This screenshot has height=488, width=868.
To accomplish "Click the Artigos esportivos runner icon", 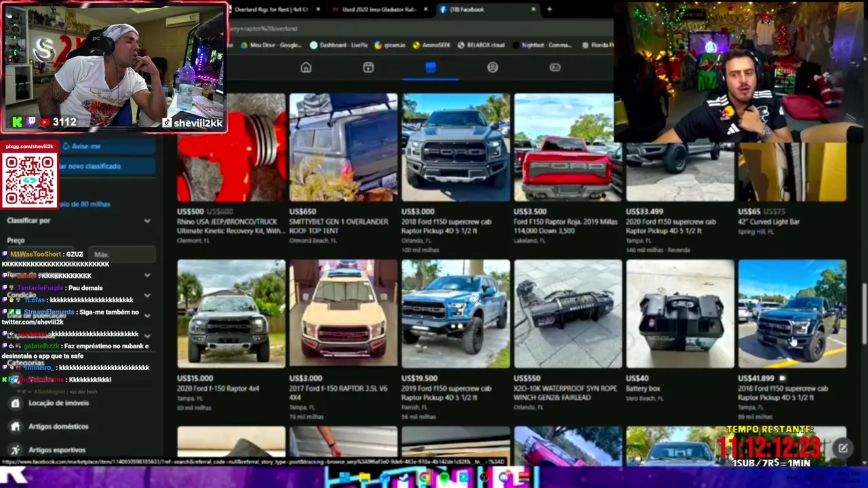I will pyautogui.click(x=15, y=450).
